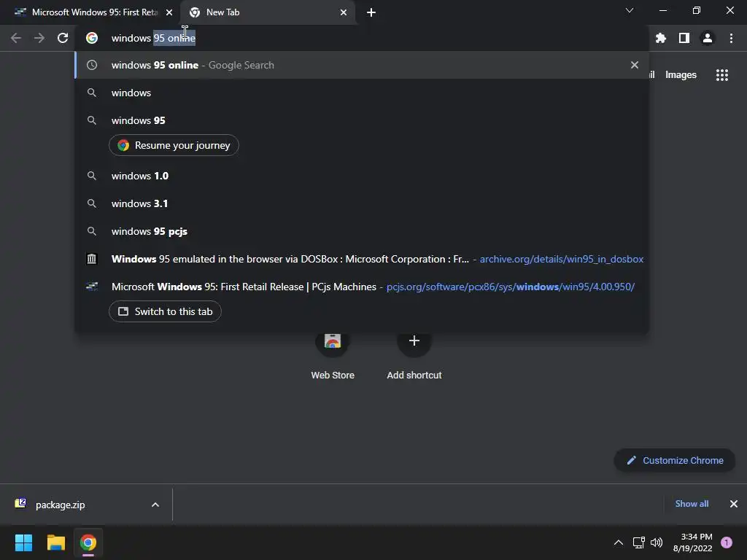Screen dimensions: 747x560
Task: Open the volume tray icon
Action: (x=657, y=542)
